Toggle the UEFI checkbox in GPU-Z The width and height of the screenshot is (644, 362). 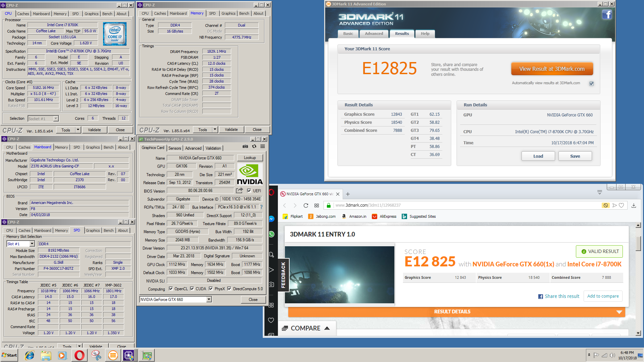click(249, 191)
